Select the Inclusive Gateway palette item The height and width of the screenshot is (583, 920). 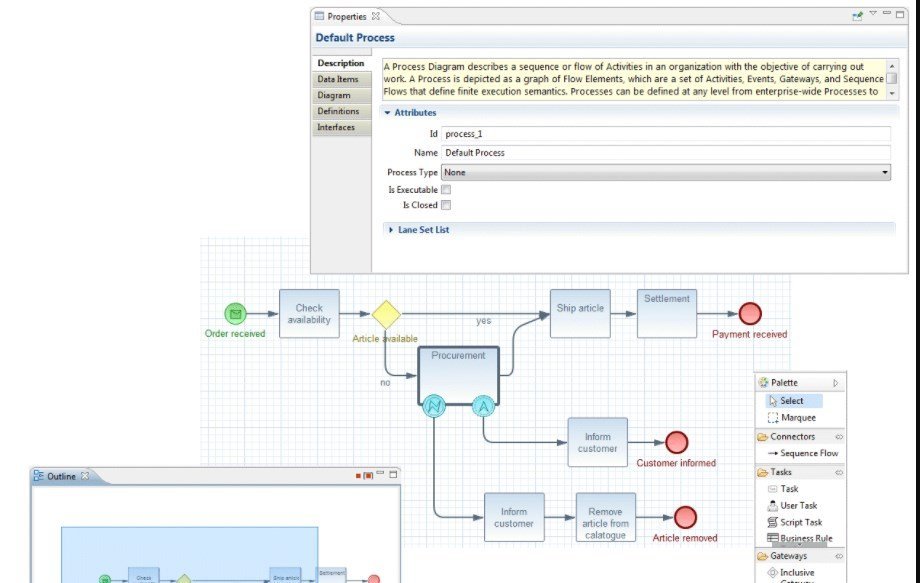[796, 572]
